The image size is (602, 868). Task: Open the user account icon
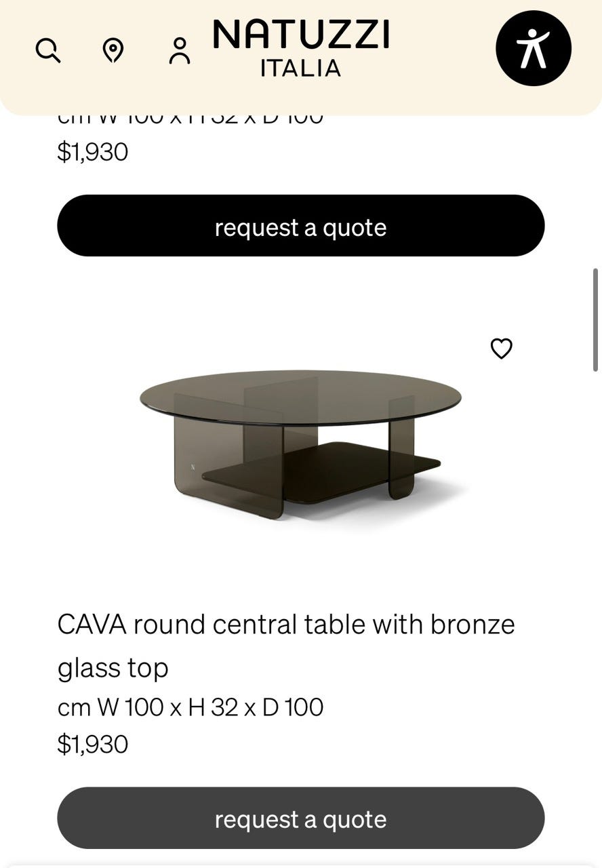pos(180,51)
